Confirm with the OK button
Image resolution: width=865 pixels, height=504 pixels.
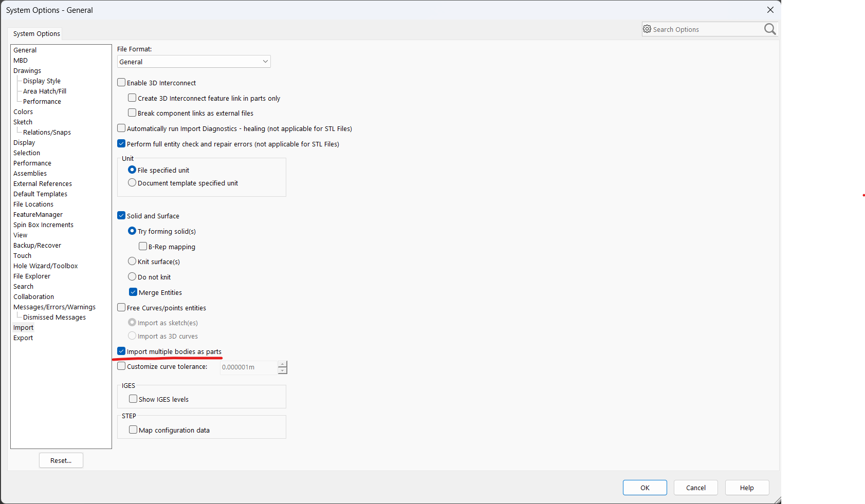[645, 488]
